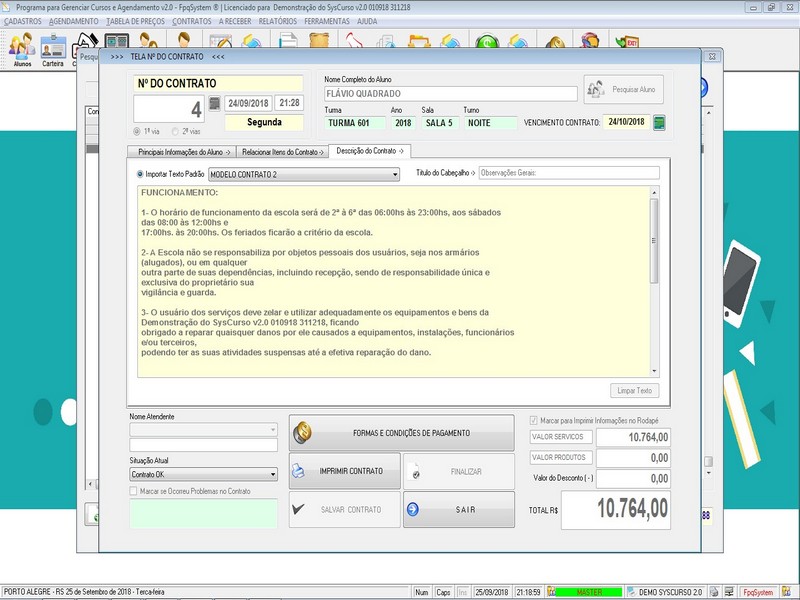This screenshot has height=600, width=800.
Task: Open the FERRAMENTAS menu
Action: pos(327,21)
